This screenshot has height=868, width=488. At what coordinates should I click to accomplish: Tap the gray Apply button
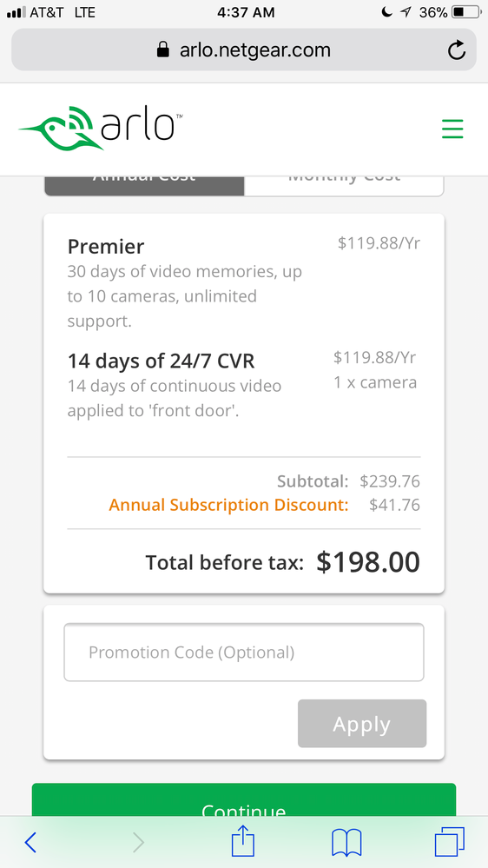pyautogui.click(x=362, y=724)
